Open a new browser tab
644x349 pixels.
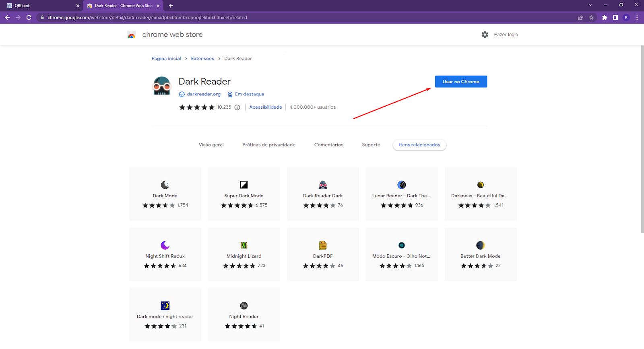tap(171, 6)
